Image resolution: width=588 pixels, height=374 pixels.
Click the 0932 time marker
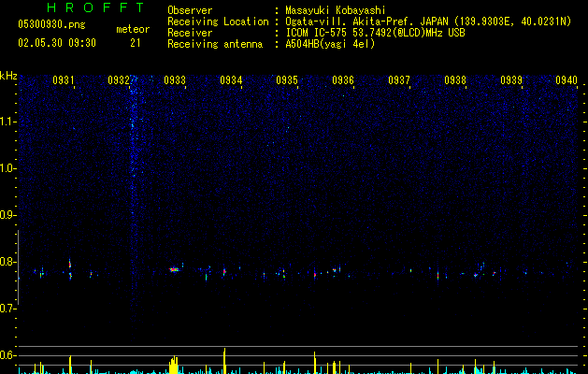coord(119,80)
